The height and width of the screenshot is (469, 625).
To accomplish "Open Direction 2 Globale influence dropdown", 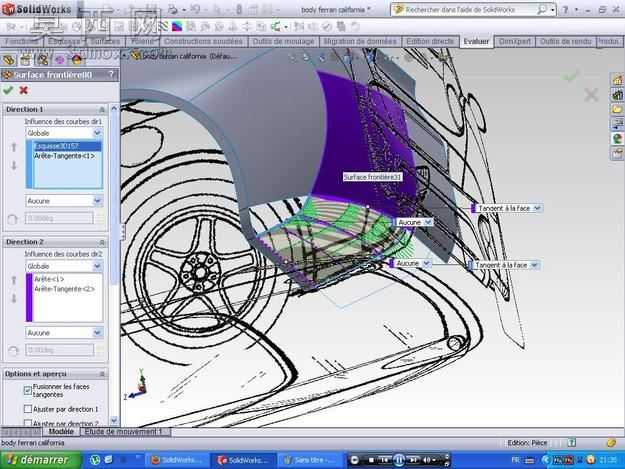I will point(98,266).
